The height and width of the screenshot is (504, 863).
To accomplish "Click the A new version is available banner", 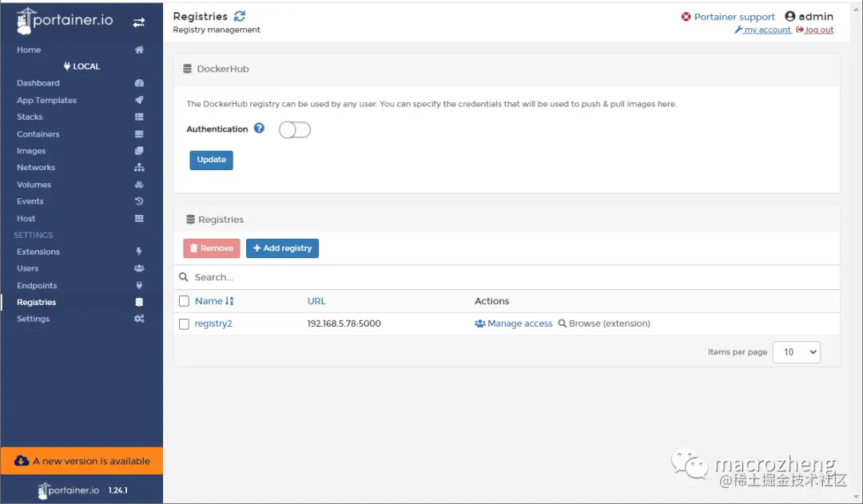I will tap(82, 461).
